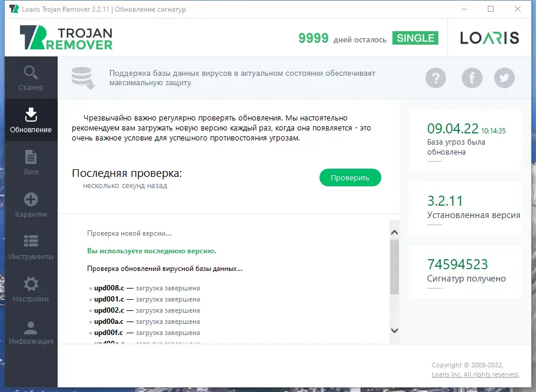This screenshot has width=536, height=392.
Task: Click the scrollbar down arrow in the update log
Action: (x=394, y=331)
